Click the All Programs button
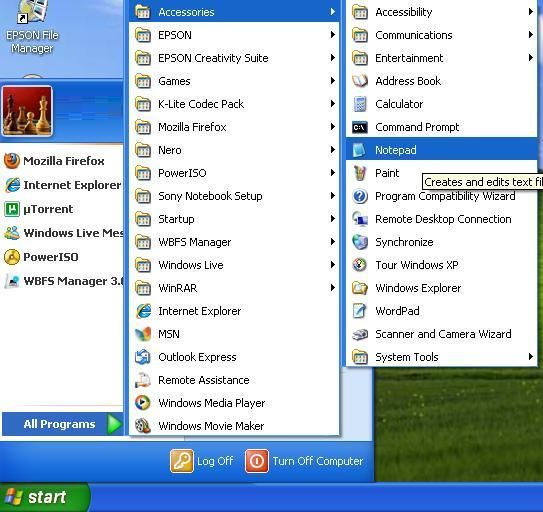543x512 pixels. click(62, 424)
